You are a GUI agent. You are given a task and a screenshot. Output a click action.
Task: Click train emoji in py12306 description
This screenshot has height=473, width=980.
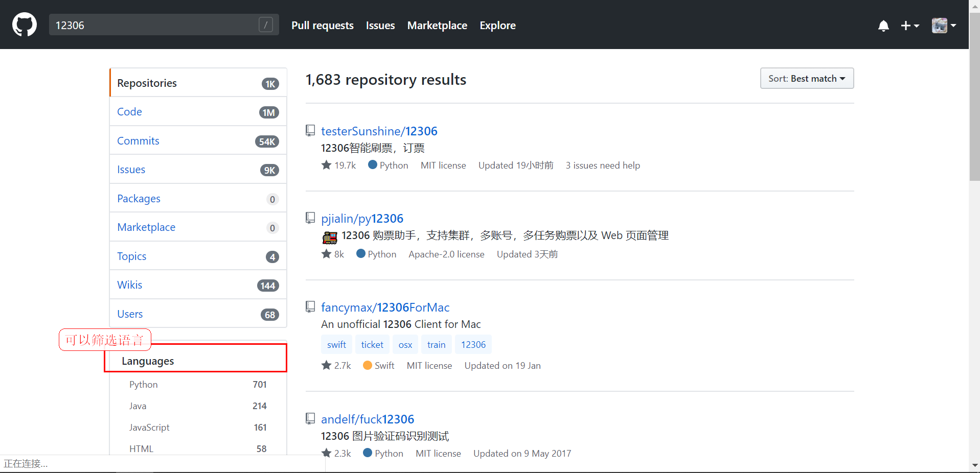(x=330, y=237)
